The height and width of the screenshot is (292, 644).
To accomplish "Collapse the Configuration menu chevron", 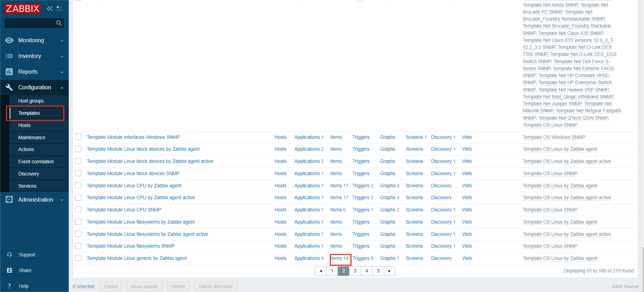I will pos(62,88).
